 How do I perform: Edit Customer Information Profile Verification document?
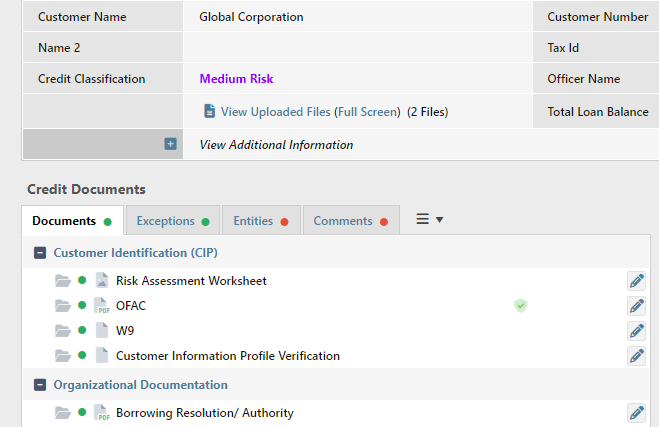[x=636, y=356]
